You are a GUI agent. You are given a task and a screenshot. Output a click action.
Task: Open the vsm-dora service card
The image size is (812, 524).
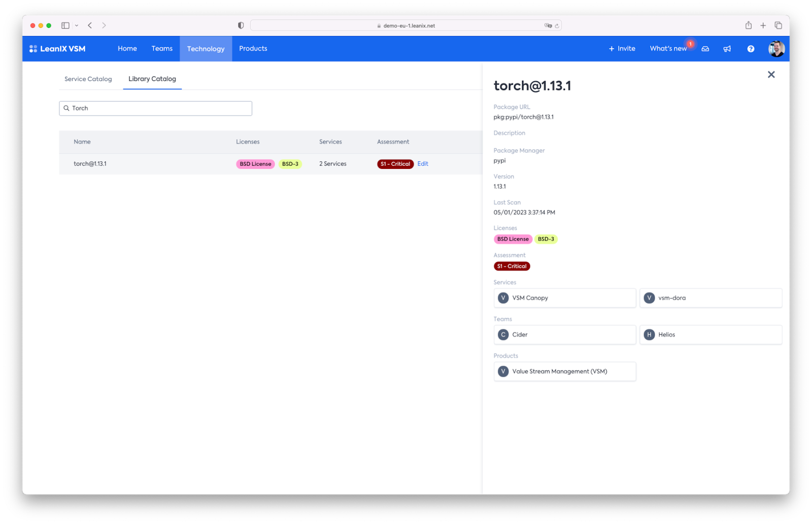711,298
